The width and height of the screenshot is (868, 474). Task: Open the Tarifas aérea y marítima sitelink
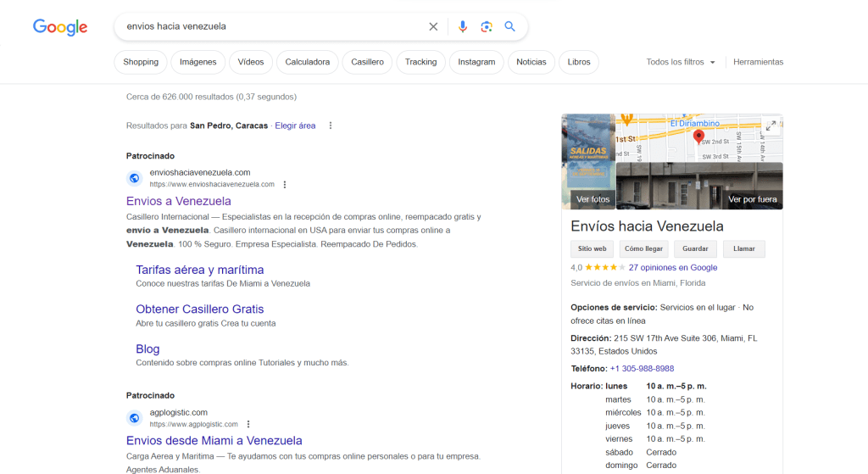[200, 270]
